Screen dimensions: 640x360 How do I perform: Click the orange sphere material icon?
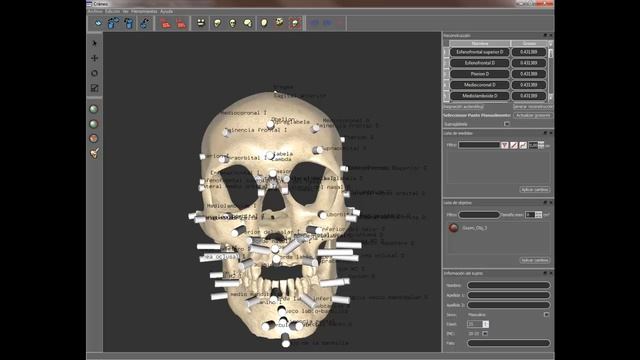[94, 138]
